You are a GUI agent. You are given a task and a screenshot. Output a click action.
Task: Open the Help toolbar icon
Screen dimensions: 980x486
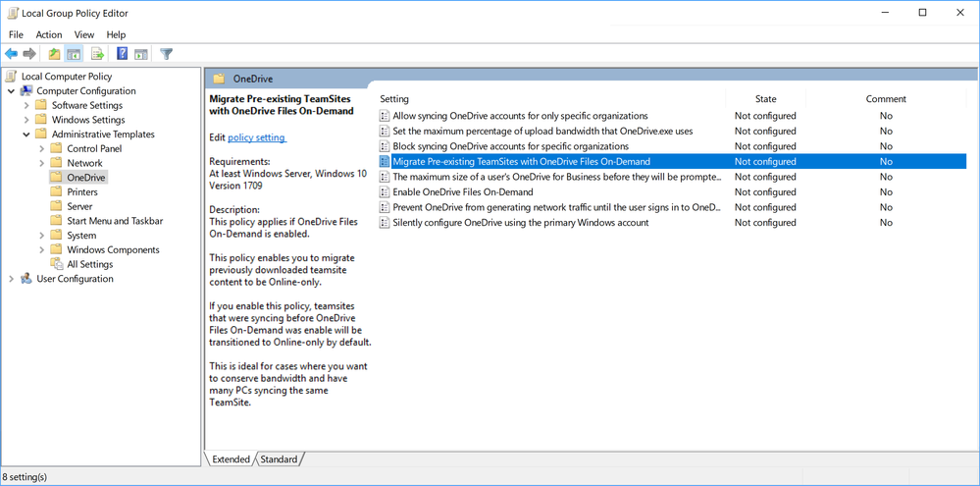click(x=123, y=54)
